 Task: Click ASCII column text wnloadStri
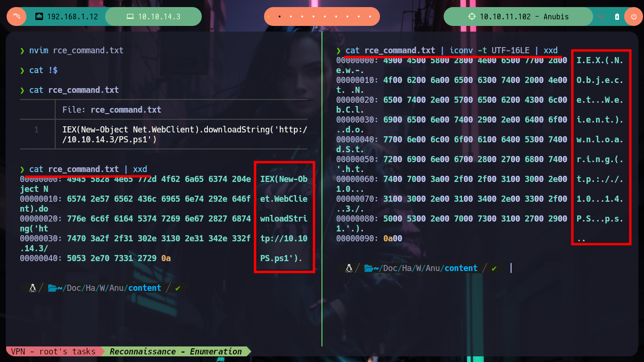pos(284,219)
